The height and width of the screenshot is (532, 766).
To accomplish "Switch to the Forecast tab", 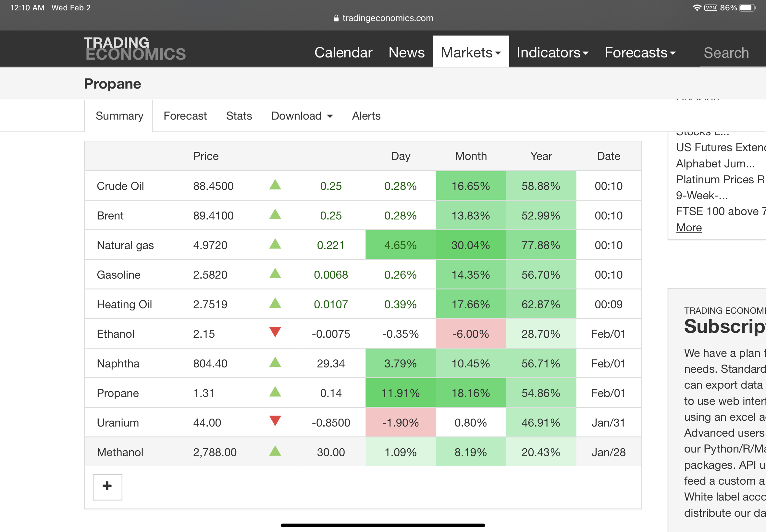I will coord(185,116).
